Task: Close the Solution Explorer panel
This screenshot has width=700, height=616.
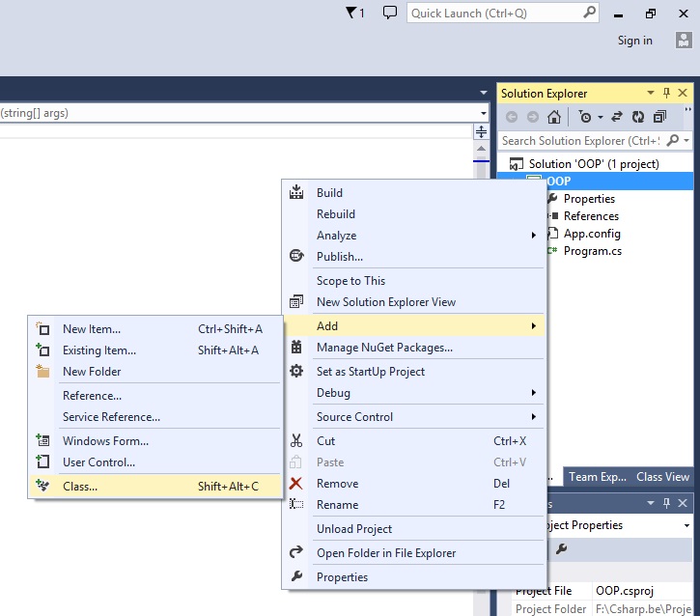Action: 683,93
